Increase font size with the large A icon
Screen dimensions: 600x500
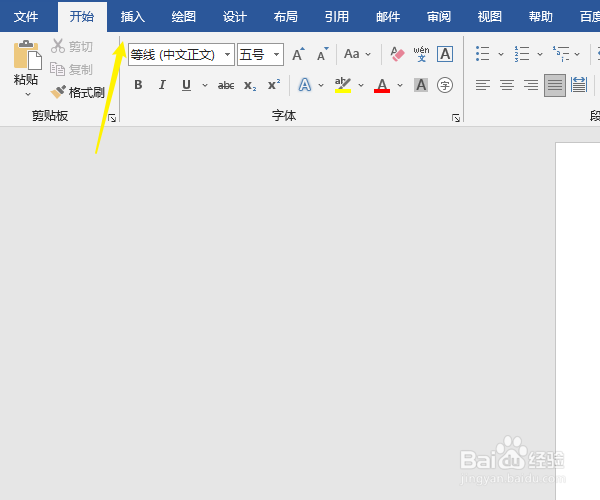coord(298,55)
